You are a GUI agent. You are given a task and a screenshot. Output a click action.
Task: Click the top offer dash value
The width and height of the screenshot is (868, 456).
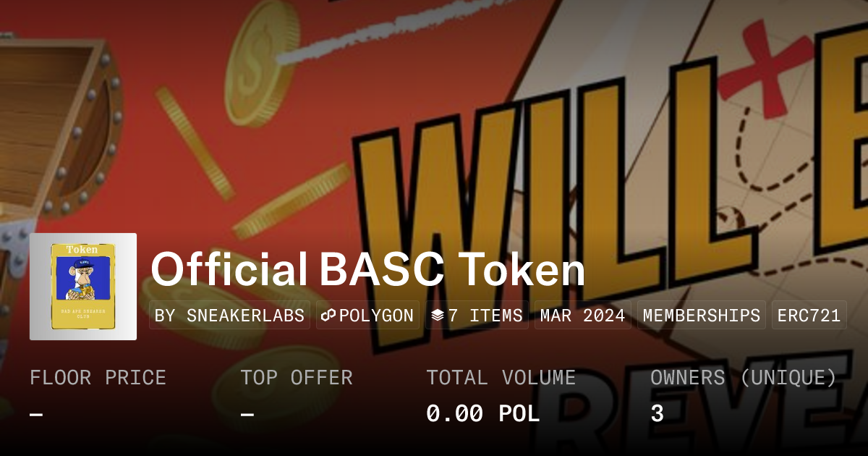247,415
